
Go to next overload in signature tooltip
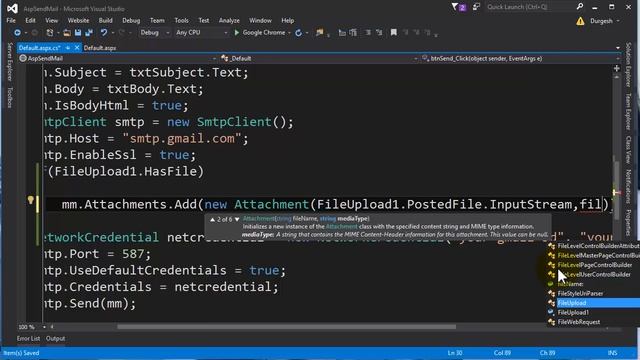click(x=237, y=220)
